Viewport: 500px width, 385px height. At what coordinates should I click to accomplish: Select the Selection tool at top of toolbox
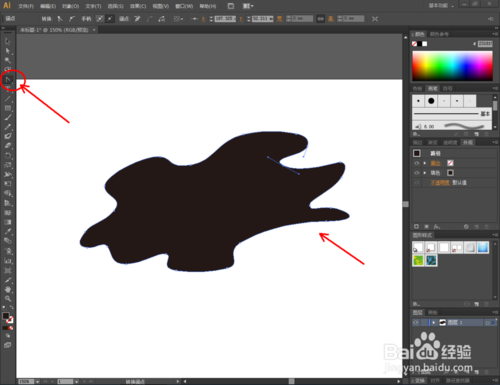(x=8, y=41)
